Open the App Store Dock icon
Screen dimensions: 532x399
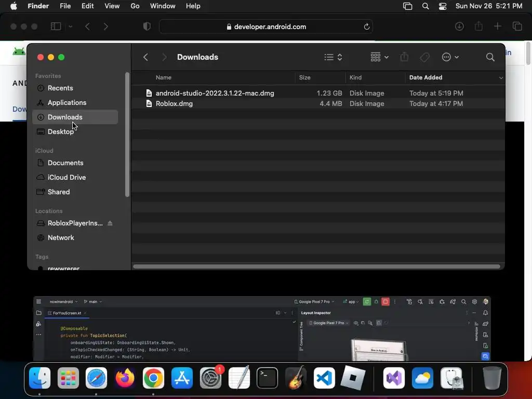pyautogui.click(x=182, y=378)
